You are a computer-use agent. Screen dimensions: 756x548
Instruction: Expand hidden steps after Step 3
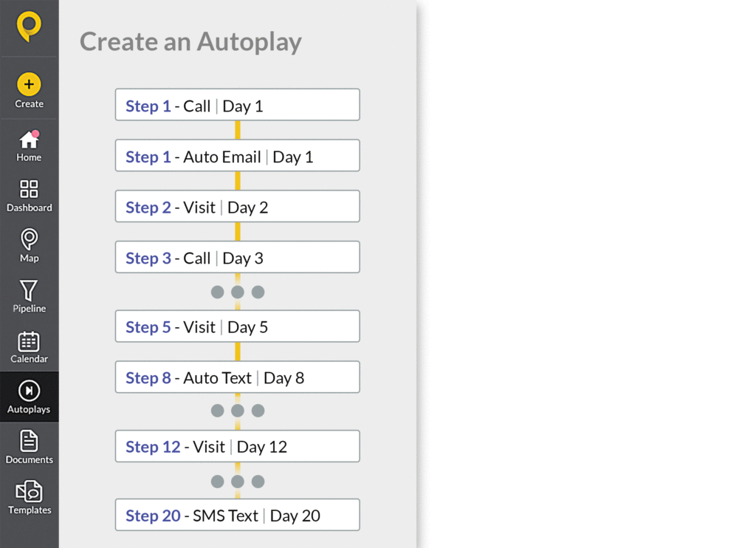point(238,292)
